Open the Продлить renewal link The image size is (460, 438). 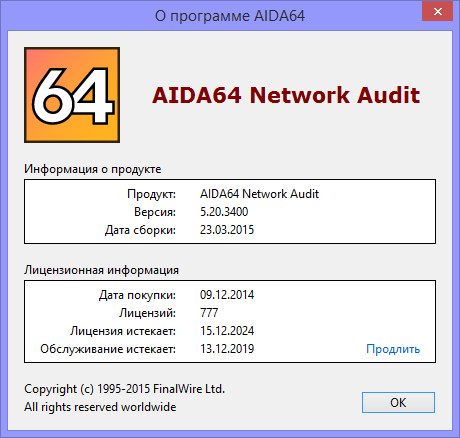(393, 349)
